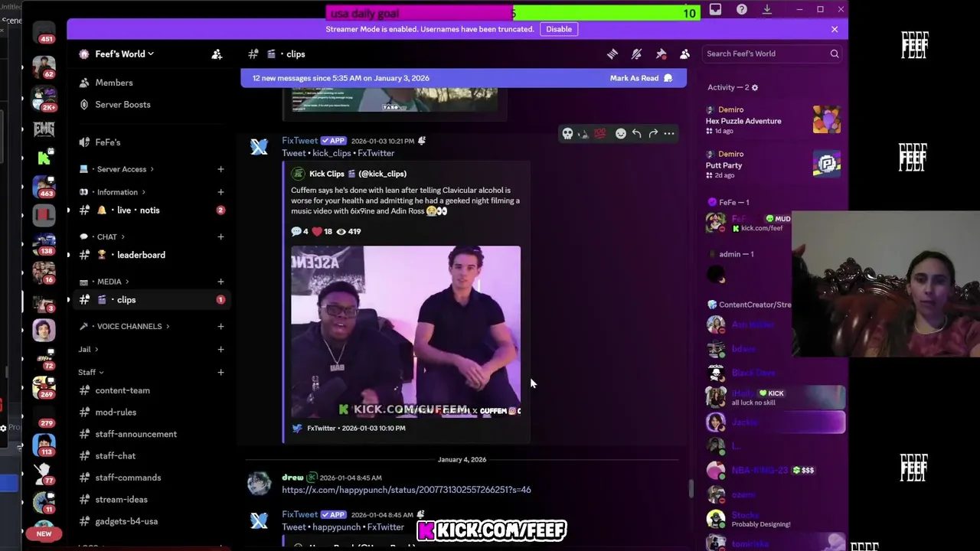Create channel in Jail category
The image size is (980, 551).
point(220,349)
